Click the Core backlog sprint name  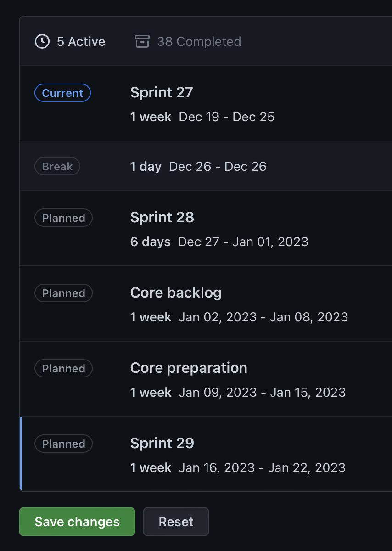click(176, 292)
